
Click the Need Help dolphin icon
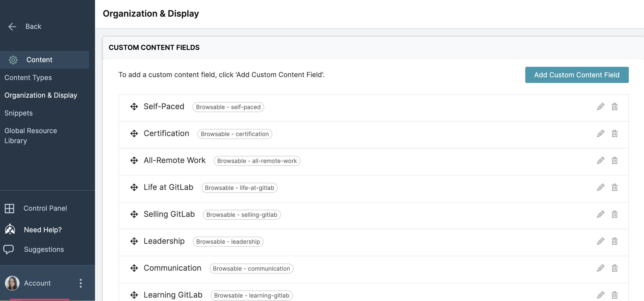pos(10,229)
